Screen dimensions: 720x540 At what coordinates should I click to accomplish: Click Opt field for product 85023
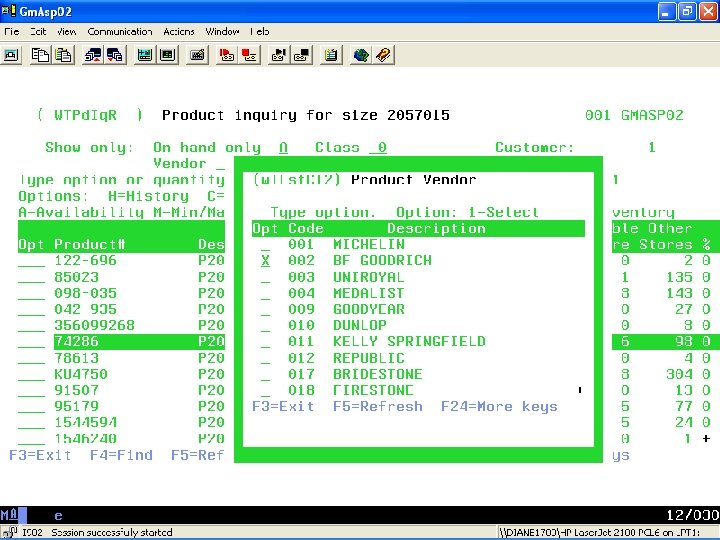(31, 277)
